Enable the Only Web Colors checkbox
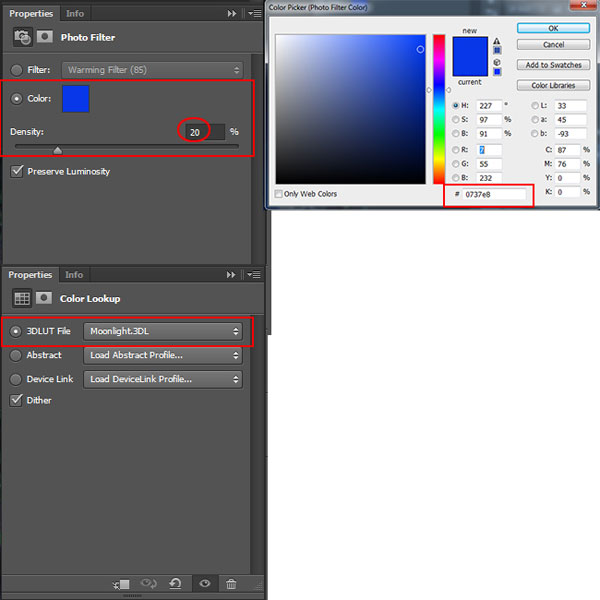 [279, 194]
